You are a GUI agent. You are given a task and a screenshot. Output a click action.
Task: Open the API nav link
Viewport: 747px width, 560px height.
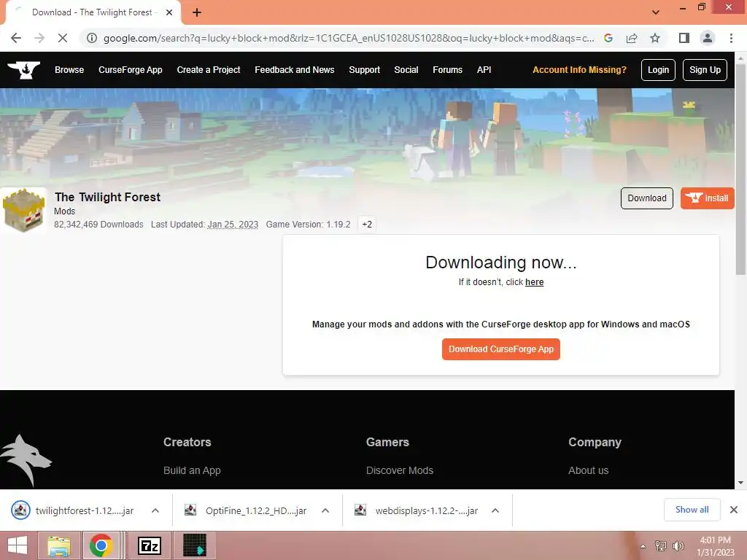(x=484, y=70)
